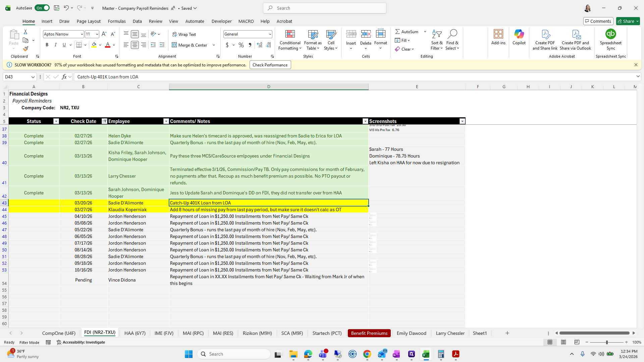Toggle the AutoSave switch off
This screenshot has width=644, height=362.
tap(42, 8)
